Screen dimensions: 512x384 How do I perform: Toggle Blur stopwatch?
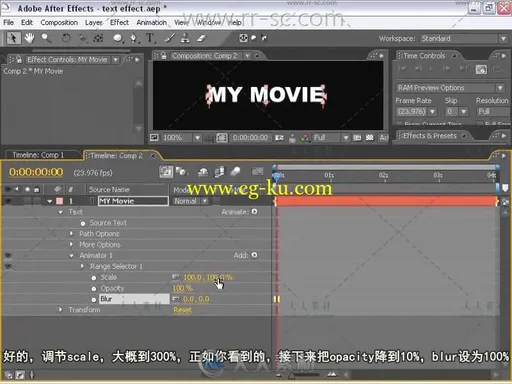(94, 299)
